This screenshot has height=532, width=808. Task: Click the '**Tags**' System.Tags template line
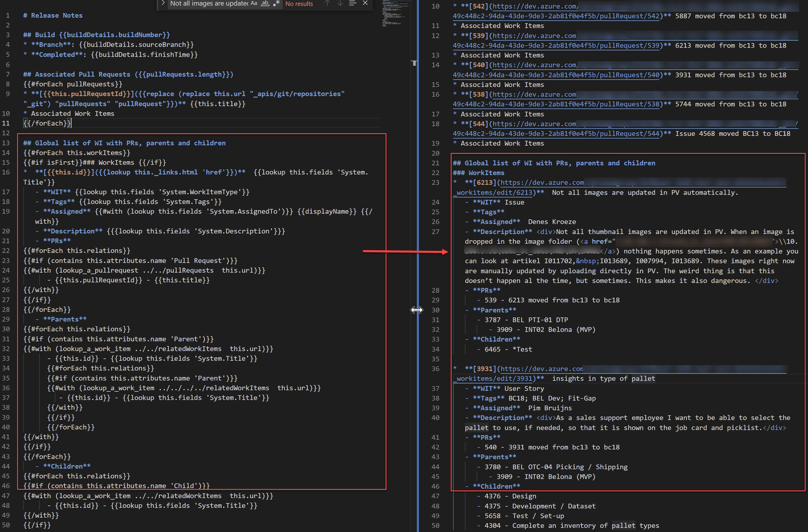click(128, 202)
